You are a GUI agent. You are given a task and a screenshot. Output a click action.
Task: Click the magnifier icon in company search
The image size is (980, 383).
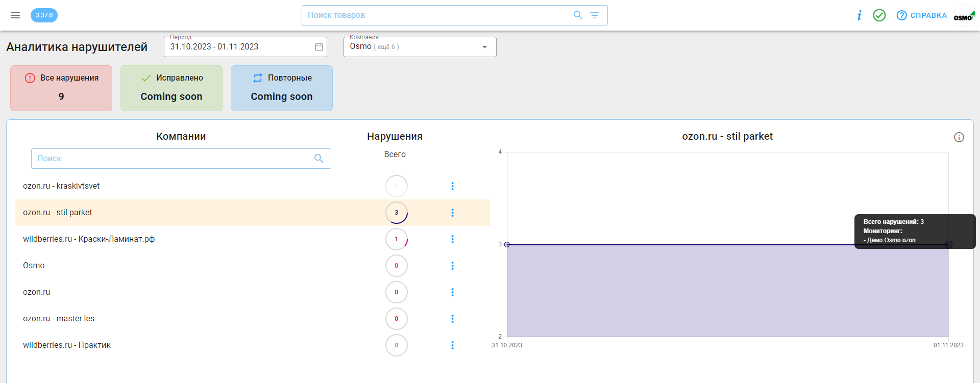point(318,159)
